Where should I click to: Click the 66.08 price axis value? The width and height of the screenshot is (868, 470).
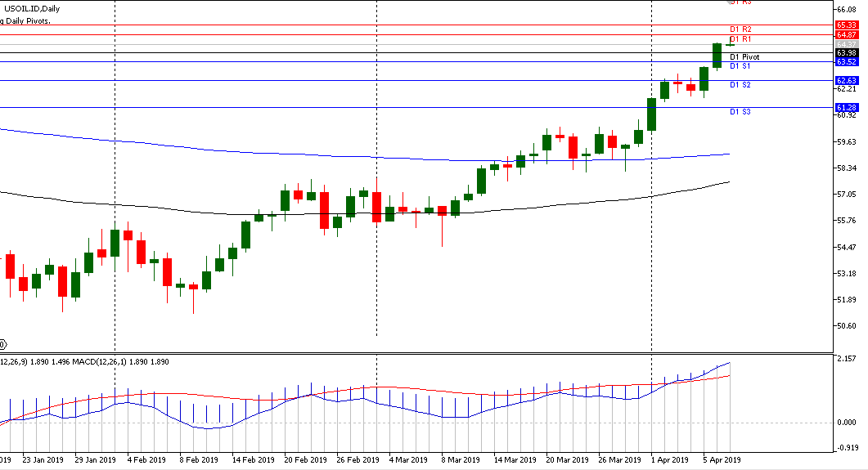pyautogui.click(x=847, y=10)
